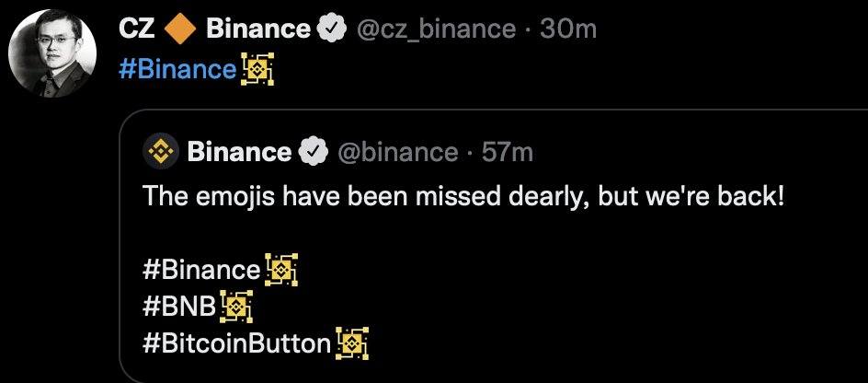Open the #Binance hashtag inside quoted tweet
The image size is (868, 383).
[x=202, y=270]
